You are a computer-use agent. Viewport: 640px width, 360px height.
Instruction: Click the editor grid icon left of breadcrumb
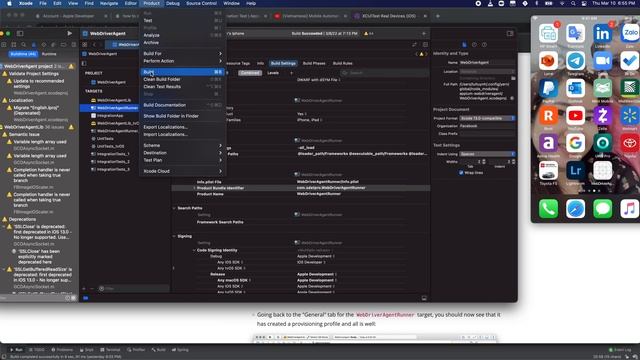coord(85,44)
